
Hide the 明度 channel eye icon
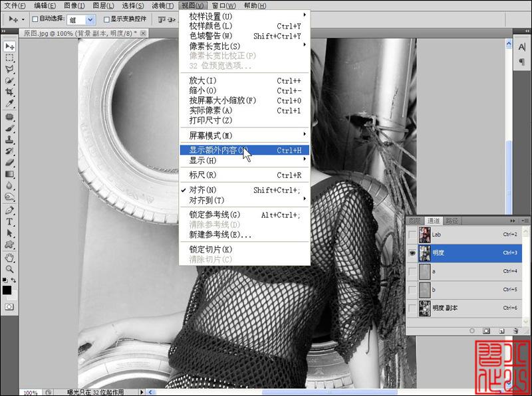pos(412,253)
